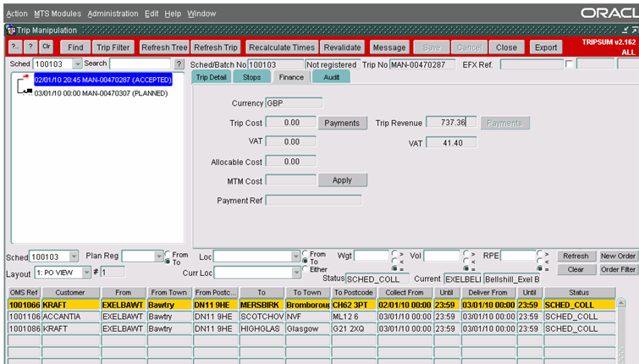This screenshot has width=639, height=364.
Task: Open the Administration menu
Action: [113, 14]
